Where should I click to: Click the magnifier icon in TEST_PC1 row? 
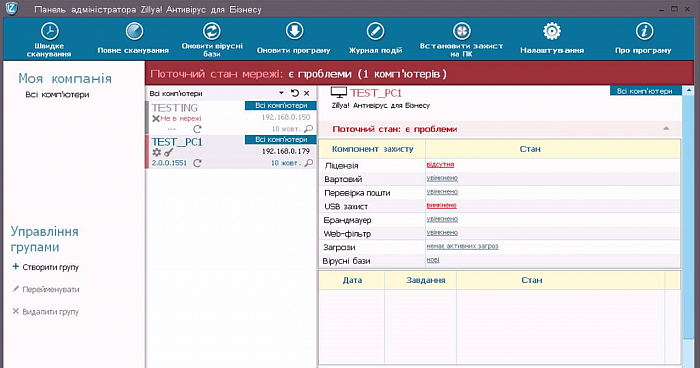308,163
